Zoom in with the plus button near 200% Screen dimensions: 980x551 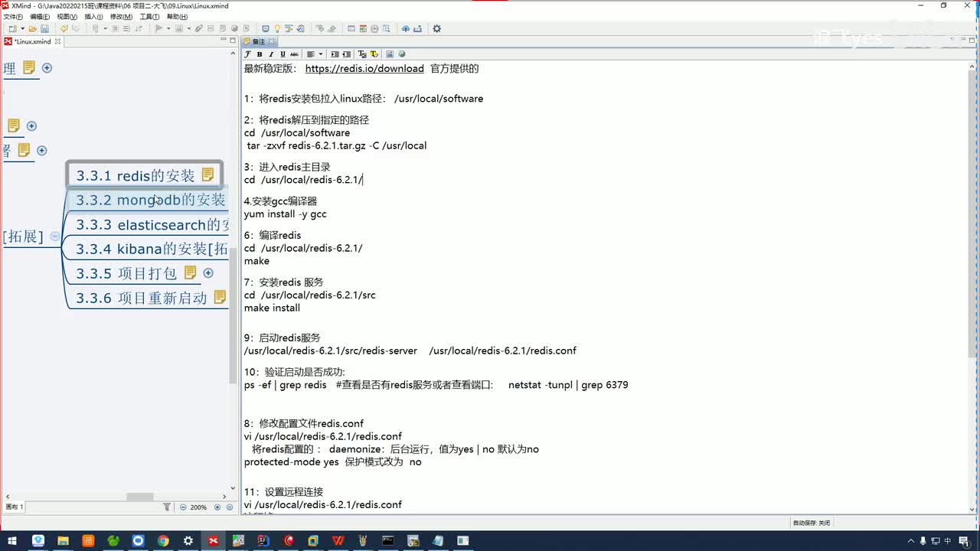pyautogui.click(x=217, y=507)
